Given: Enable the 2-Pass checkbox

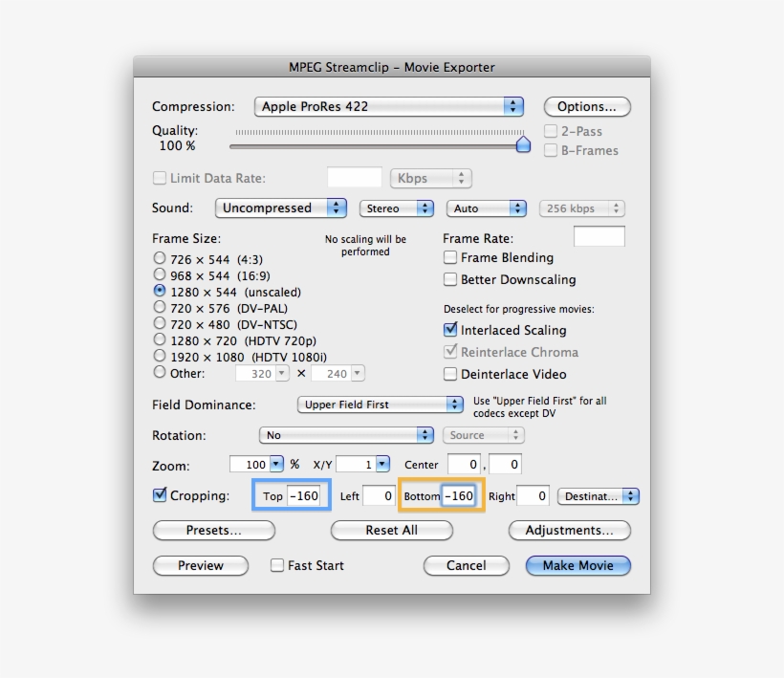Looking at the screenshot, I should pyautogui.click(x=551, y=130).
